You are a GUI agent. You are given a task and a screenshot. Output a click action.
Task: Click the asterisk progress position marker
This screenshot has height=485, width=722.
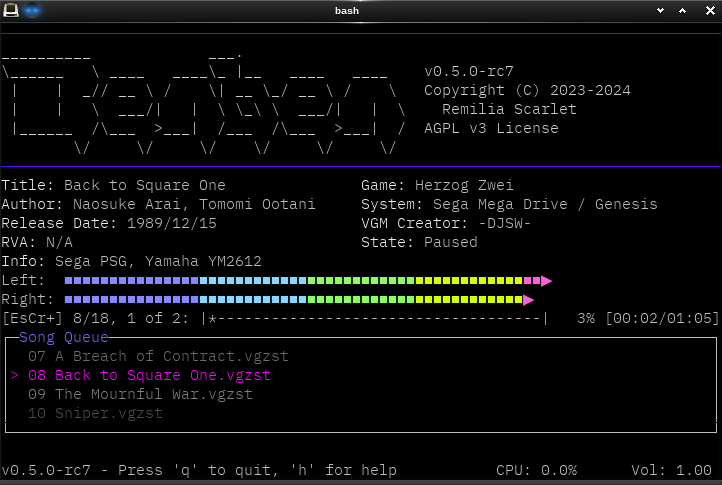point(212,318)
